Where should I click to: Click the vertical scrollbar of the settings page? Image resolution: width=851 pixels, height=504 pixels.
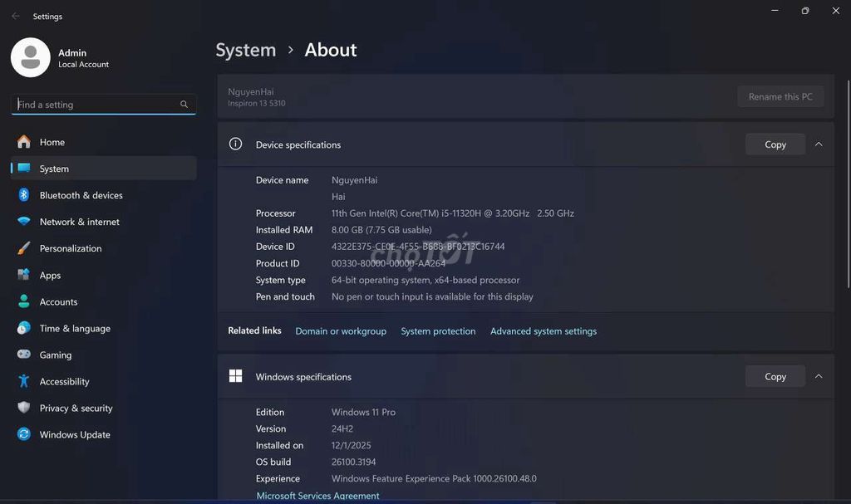pos(849,183)
